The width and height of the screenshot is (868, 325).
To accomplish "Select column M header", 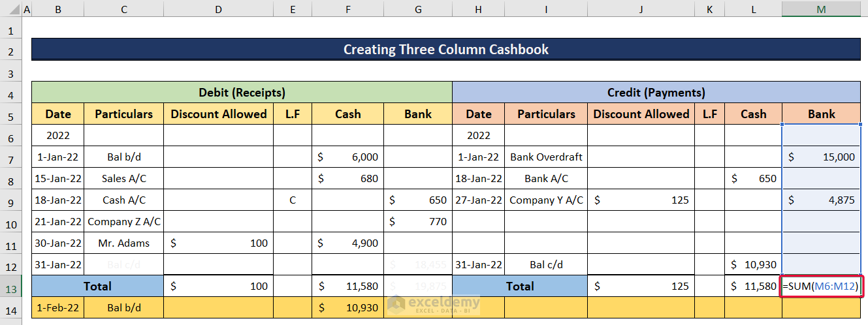I will pos(821,10).
